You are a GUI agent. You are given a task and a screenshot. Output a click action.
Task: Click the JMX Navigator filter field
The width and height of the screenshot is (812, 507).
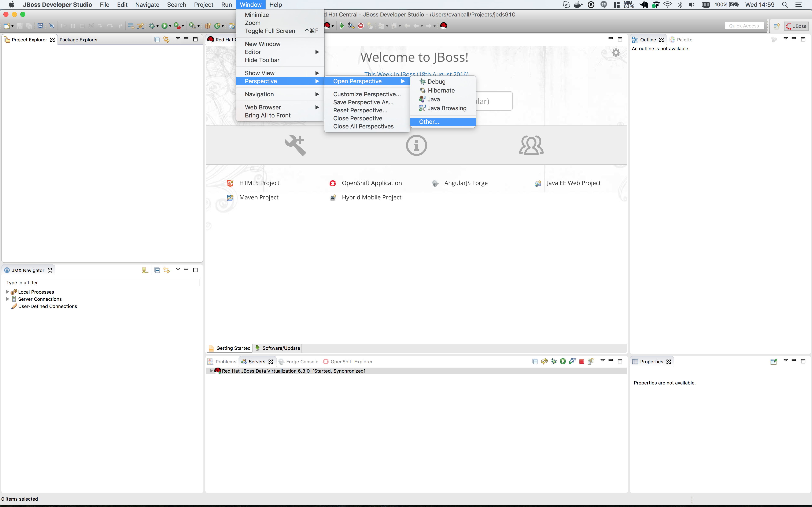[x=102, y=283]
